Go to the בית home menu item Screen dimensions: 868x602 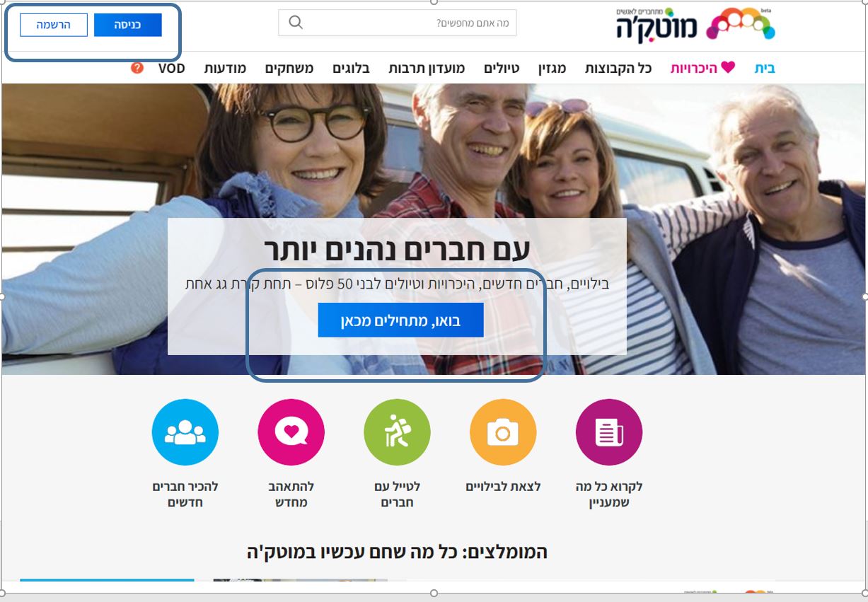[x=765, y=69]
